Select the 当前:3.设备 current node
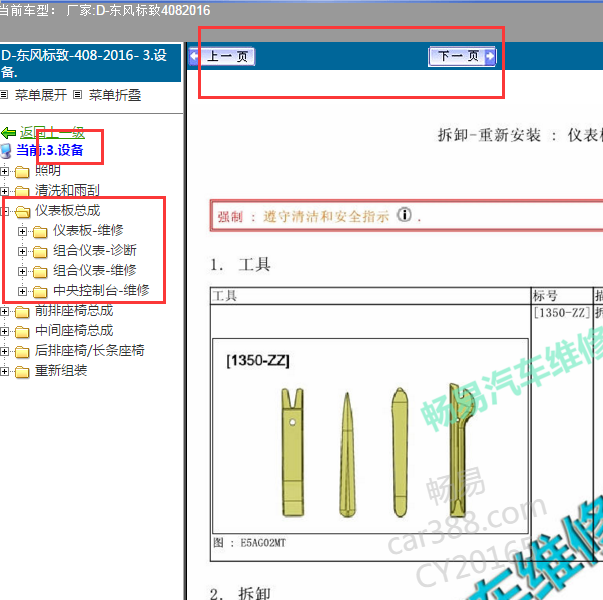 (x=50, y=150)
